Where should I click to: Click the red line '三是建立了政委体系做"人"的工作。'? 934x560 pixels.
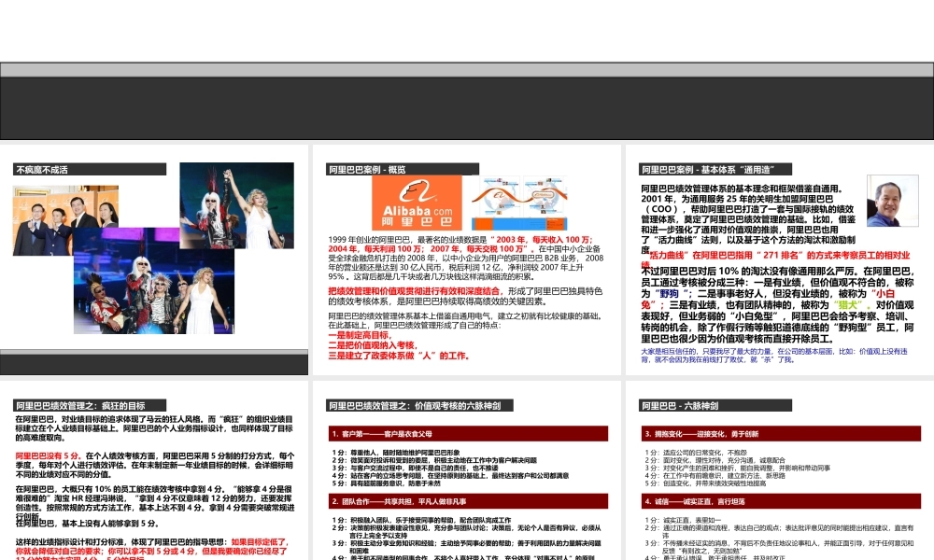coord(399,356)
